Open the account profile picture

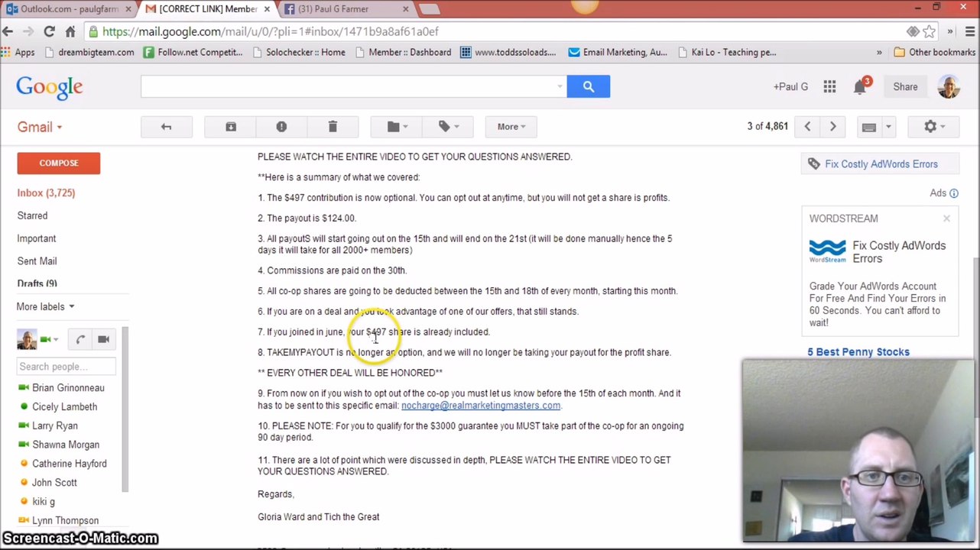tap(949, 87)
